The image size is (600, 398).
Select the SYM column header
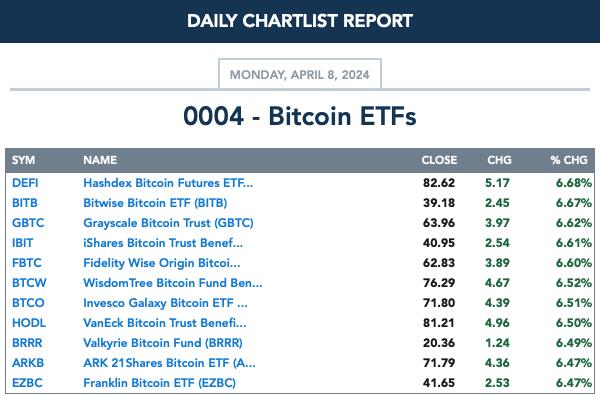click(23, 160)
